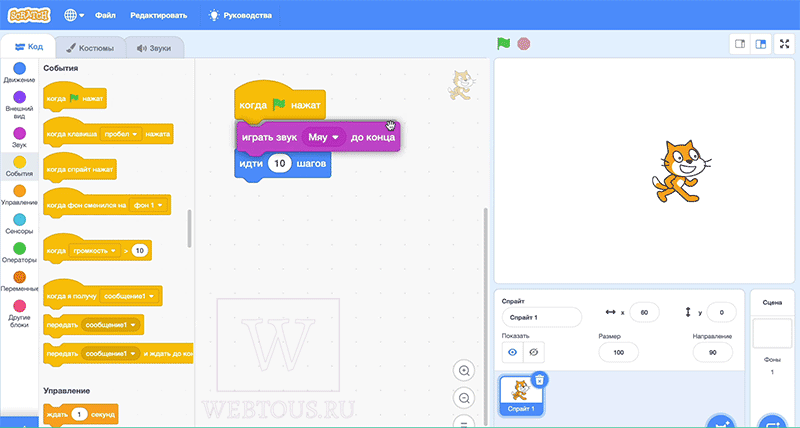The height and width of the screenshot is (428, 800).
Task: Select Движение block category
Action: (19, 72)
